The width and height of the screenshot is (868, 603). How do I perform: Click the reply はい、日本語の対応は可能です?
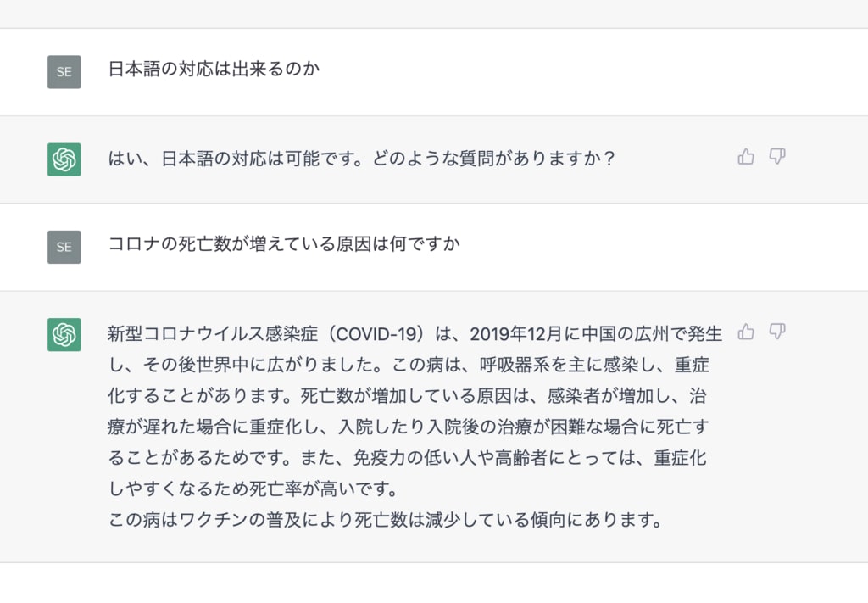coord(361,159)
